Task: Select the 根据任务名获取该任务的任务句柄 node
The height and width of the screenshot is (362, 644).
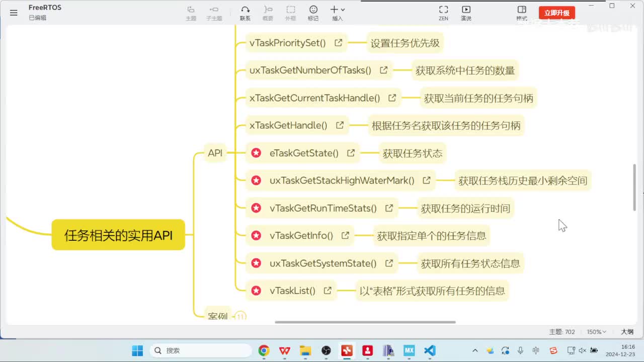Action: [446, 125]
